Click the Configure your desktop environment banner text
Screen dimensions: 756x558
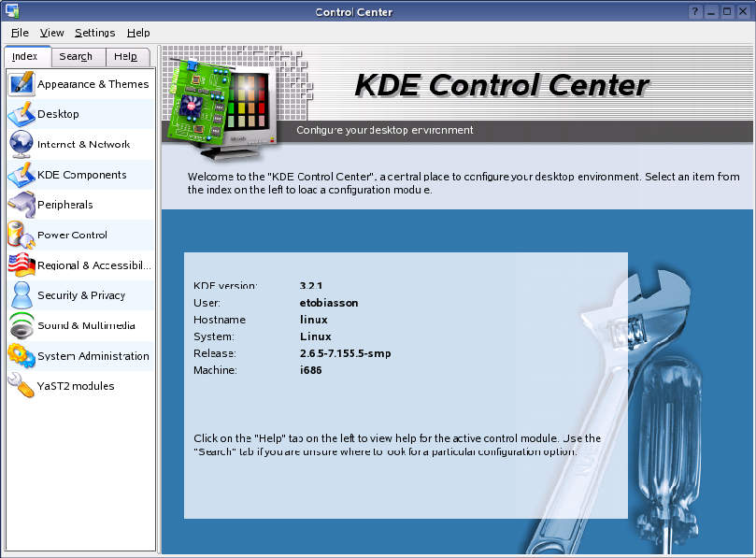385,130
